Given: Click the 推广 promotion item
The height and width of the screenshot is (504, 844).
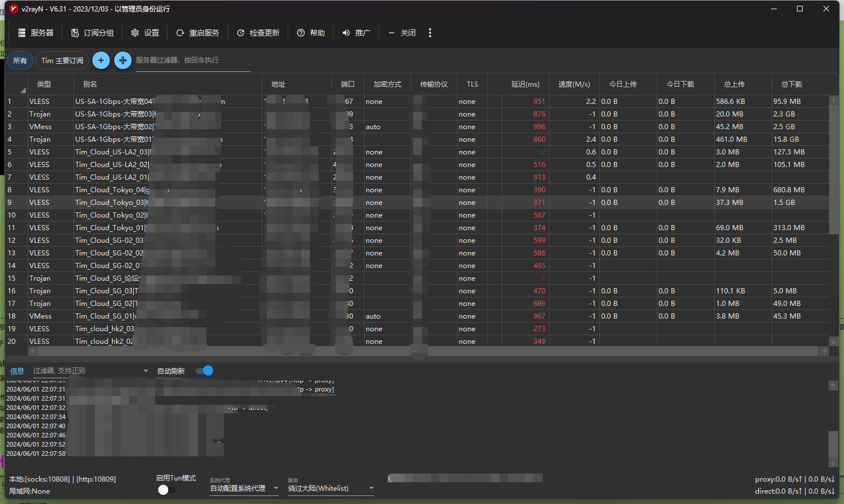Looking at the screenshot, I should [357, 33].
